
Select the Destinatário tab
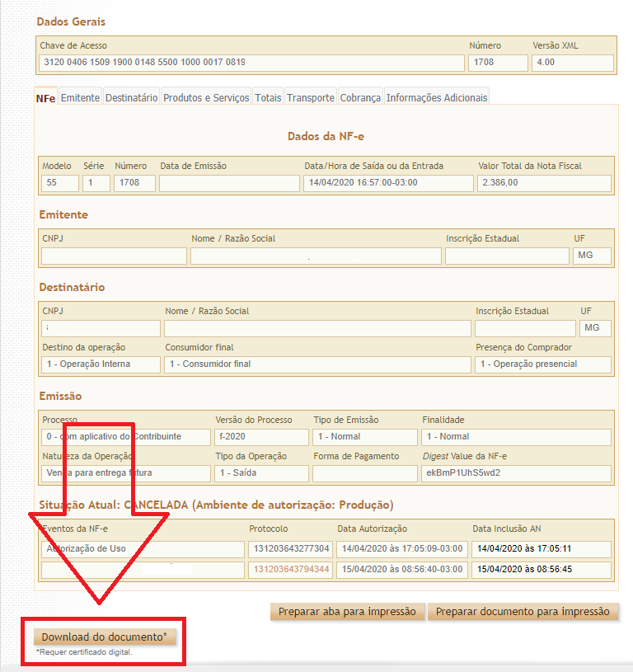131,97
